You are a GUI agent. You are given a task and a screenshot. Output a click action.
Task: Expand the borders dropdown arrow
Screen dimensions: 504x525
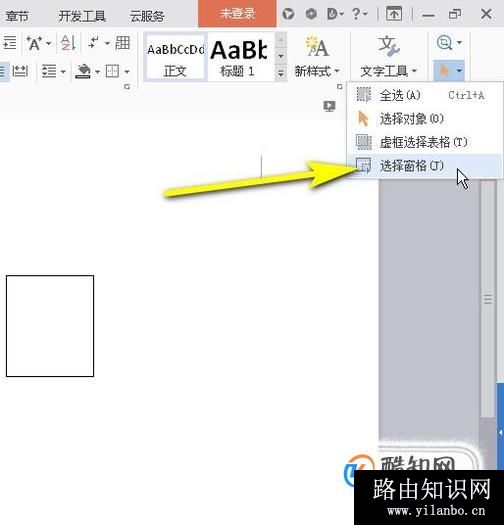[127, 72]
